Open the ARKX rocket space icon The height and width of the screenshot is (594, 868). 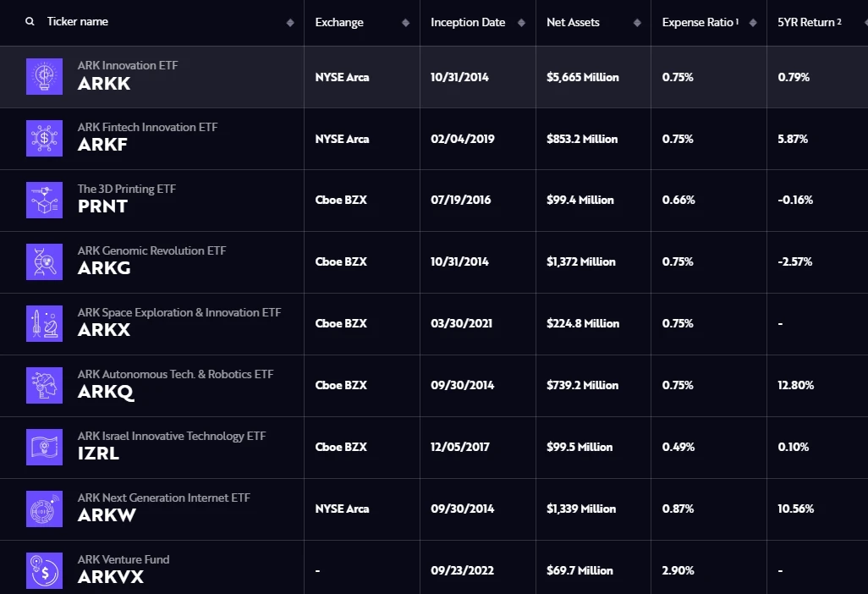44,323
